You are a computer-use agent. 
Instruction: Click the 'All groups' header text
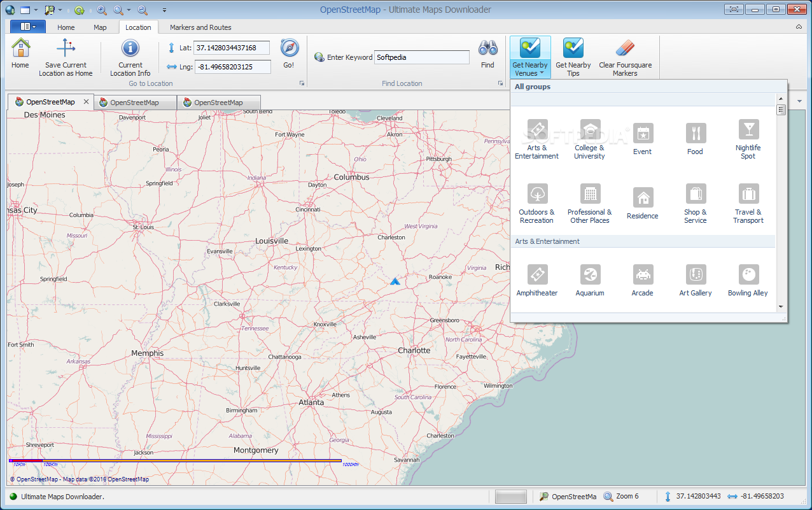(x=533, y=87)
